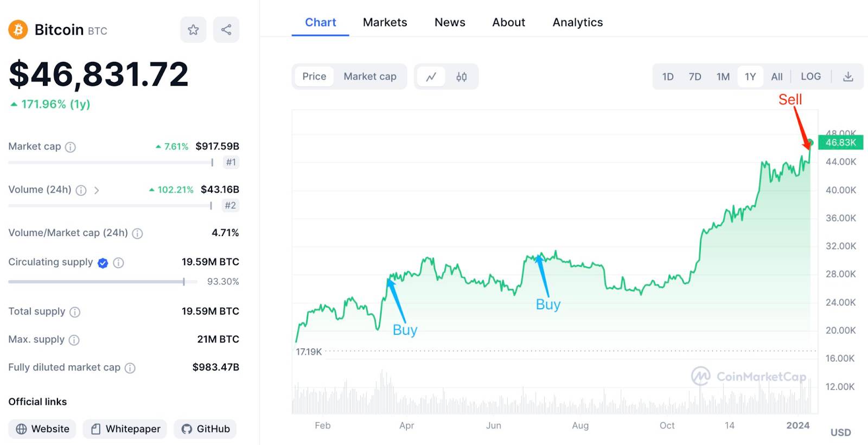
Task: Open the GitHub official link
Action: tap(206, 429)
